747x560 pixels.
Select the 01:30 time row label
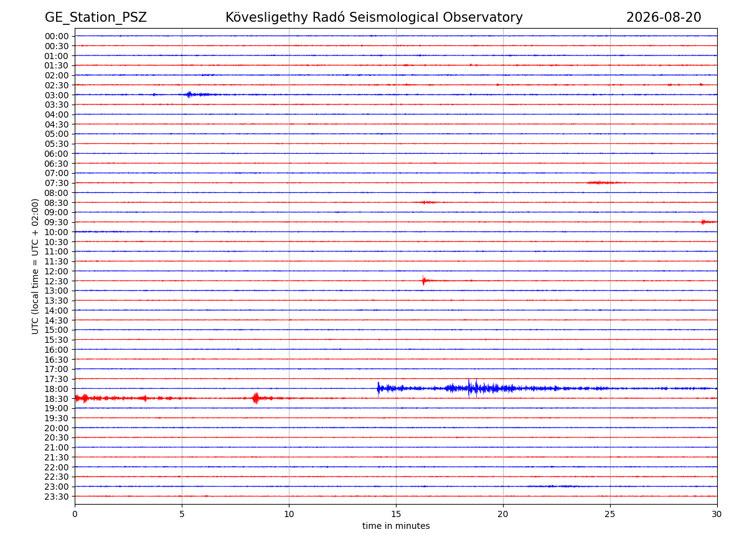click(57, 65)
